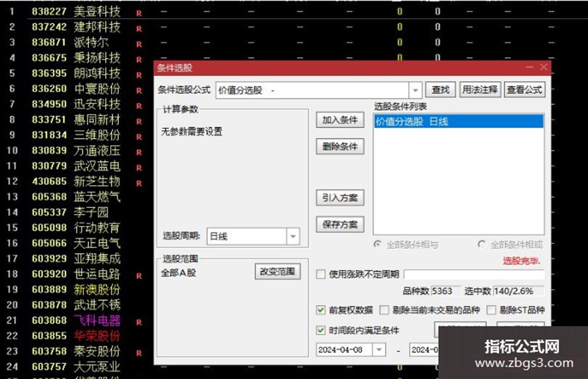Click R marker of 秦安股份 row
The image size is (588, 379).
point(139,353)
